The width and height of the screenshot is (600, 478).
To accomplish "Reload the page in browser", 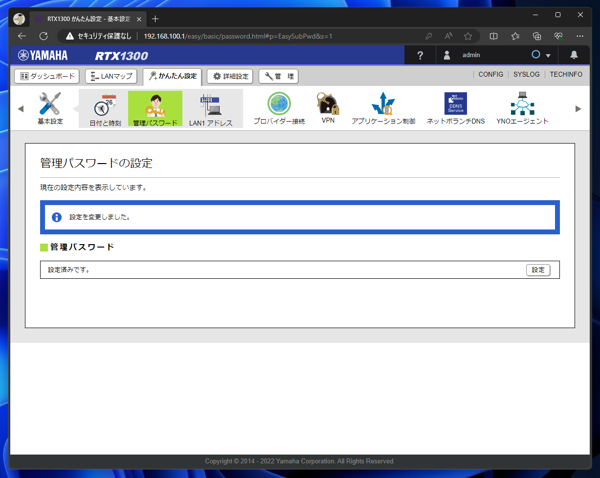I will (x=44, y=36).
